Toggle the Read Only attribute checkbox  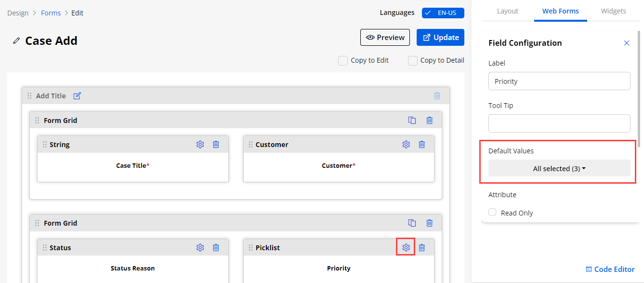click(492, 213)
